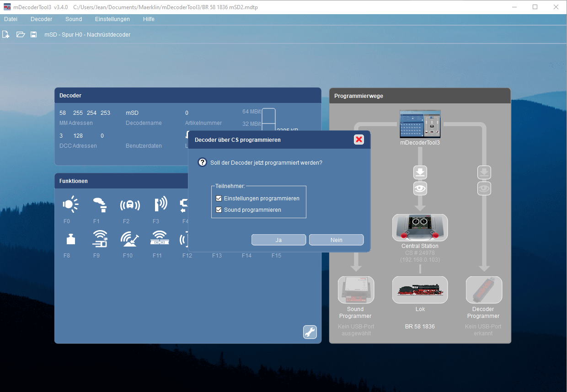Click the decoder name mSD

click(x=132, y=113)
